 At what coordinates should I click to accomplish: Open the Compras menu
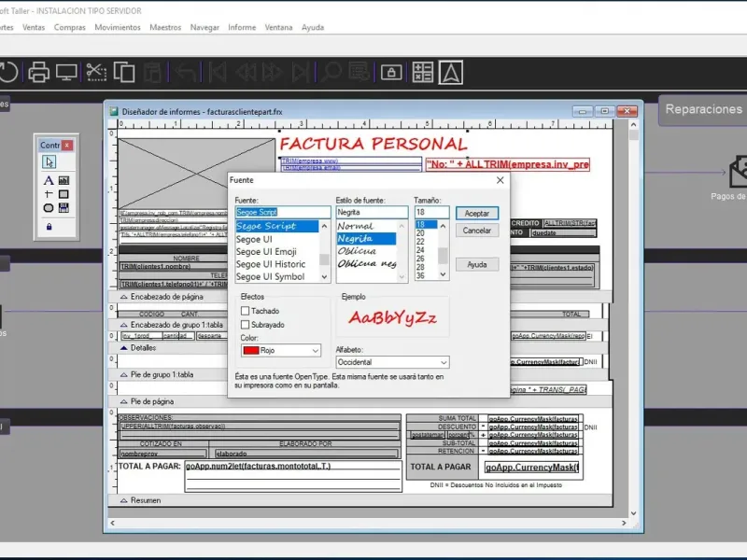69,28
